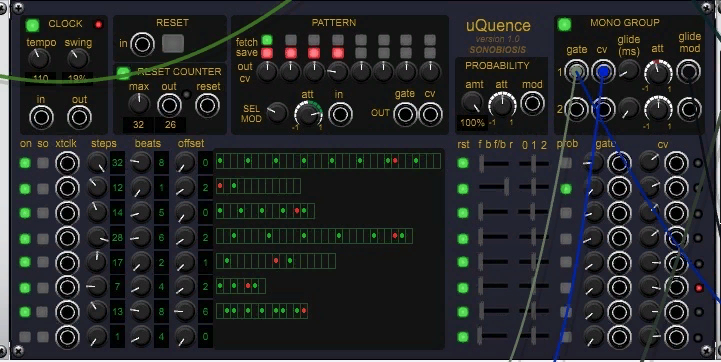Click the reset counter out jack

[169, 105]
